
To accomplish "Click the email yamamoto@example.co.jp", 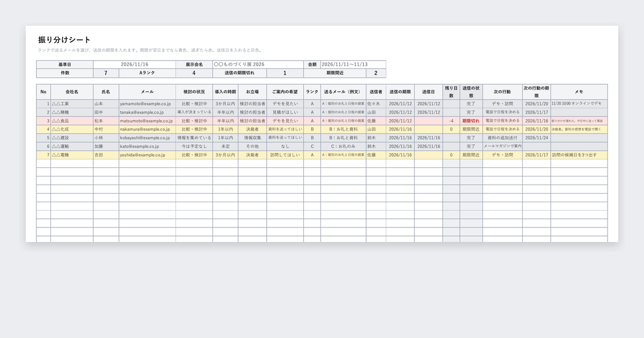I will (147, 104).
